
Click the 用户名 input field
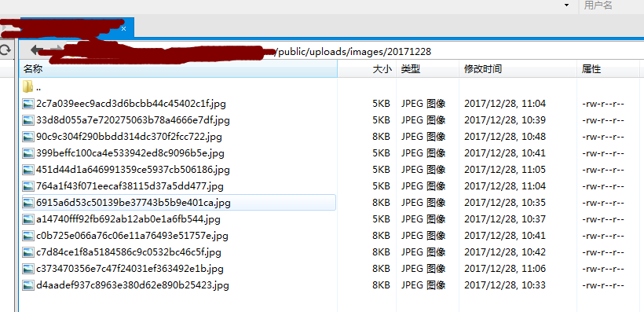tap(612, 6)
